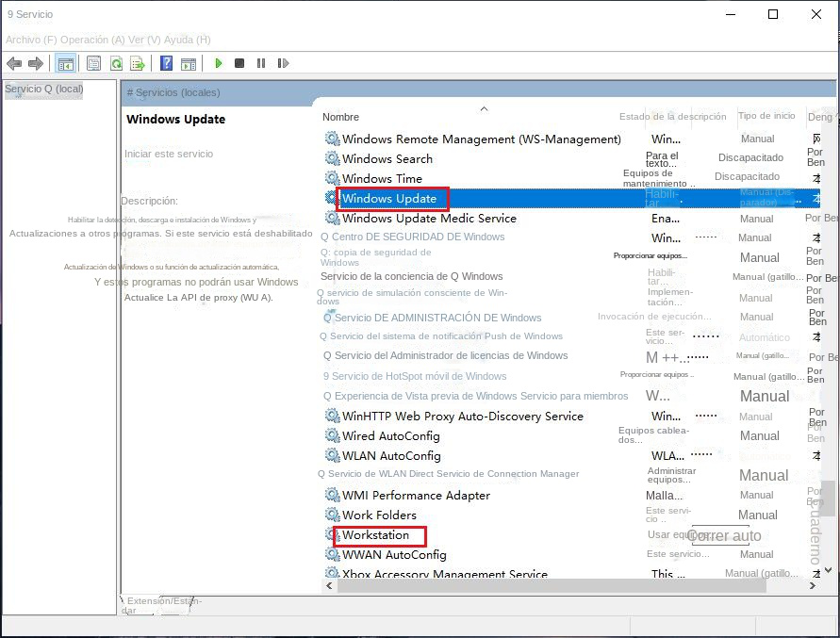This screenshot has height=638, width=840.
Task: Click the Iniciar este servicio link
Action: (169, 154)
